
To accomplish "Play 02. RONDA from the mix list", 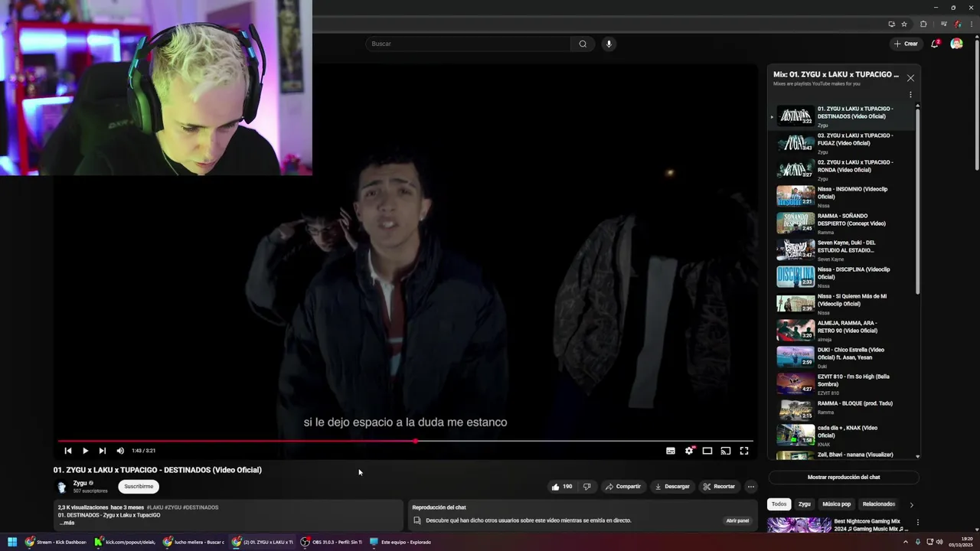I will coord(841,170).
